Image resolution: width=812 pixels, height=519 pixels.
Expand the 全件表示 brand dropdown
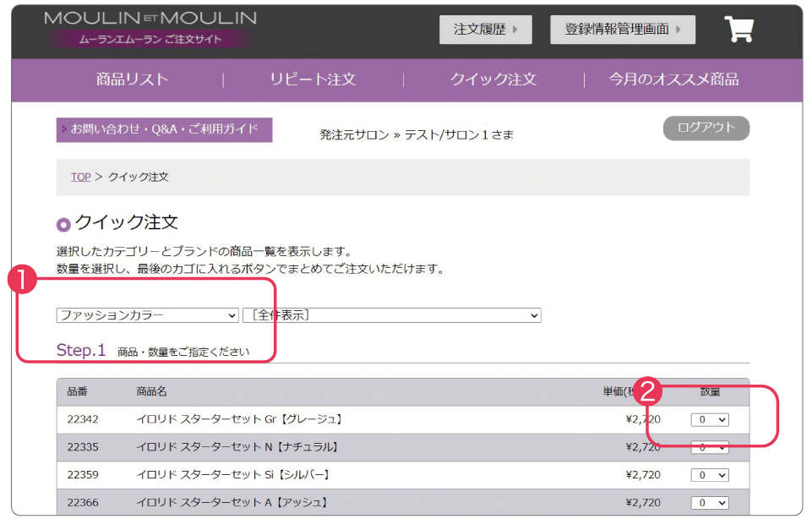coord(391,315)
